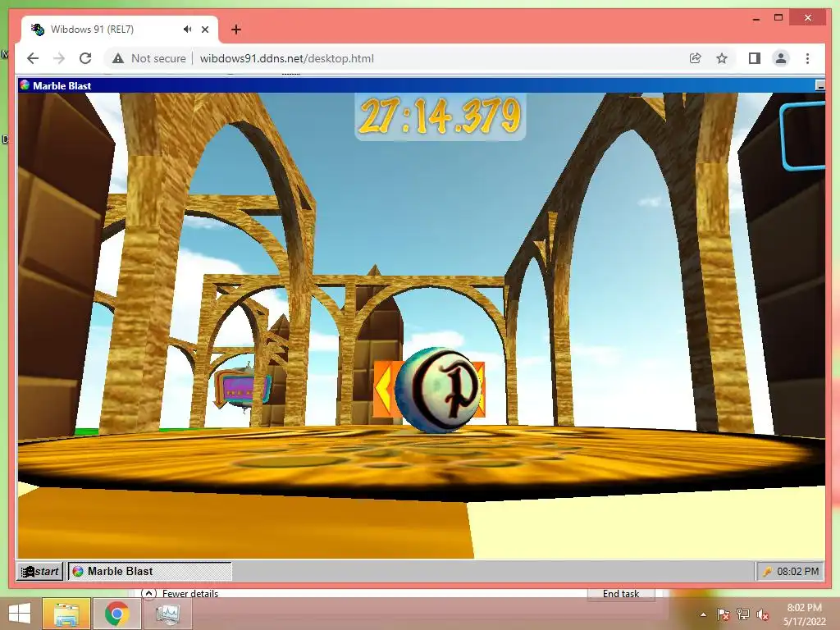Click Marble Blast taskbar entry
840x630 pixels.
(150, 571)
